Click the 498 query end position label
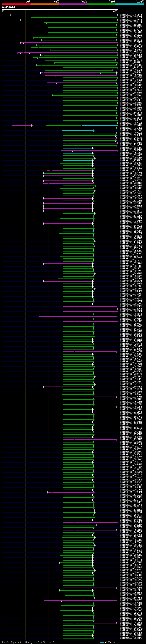The image size is (146, 644). point(115,11)
